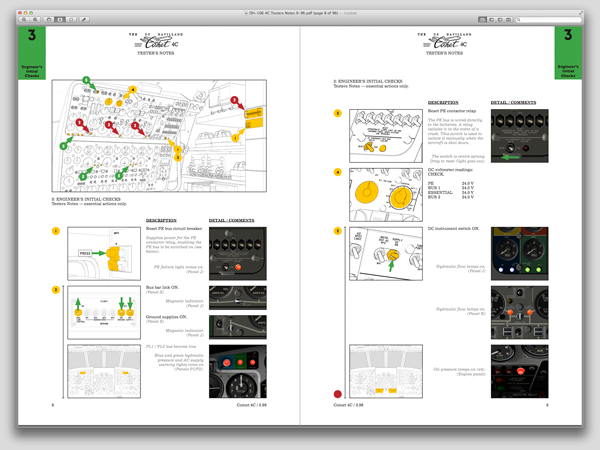This screenshot has height=450, width=600.
Task: Click the step 1 PRESS breaker diagram
Action: [104, 254]
